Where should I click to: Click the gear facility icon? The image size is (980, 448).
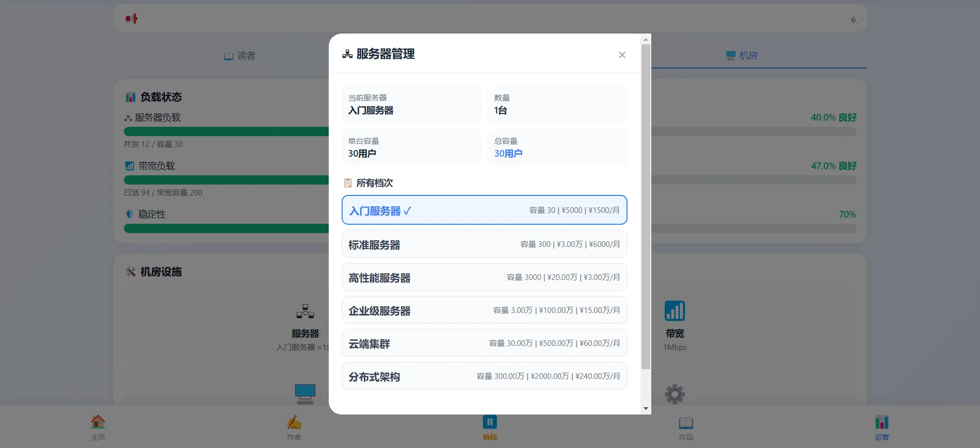[x=674, y=394]
